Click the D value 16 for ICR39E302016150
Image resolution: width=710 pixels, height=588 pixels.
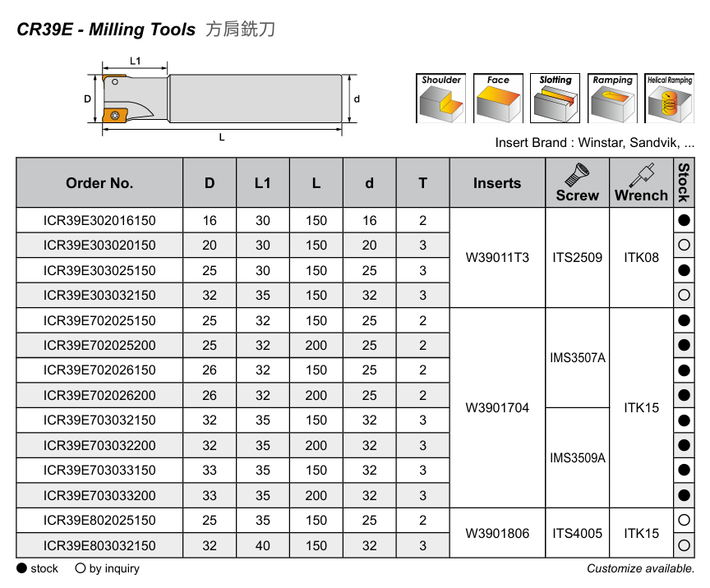(x=210, y=220)
